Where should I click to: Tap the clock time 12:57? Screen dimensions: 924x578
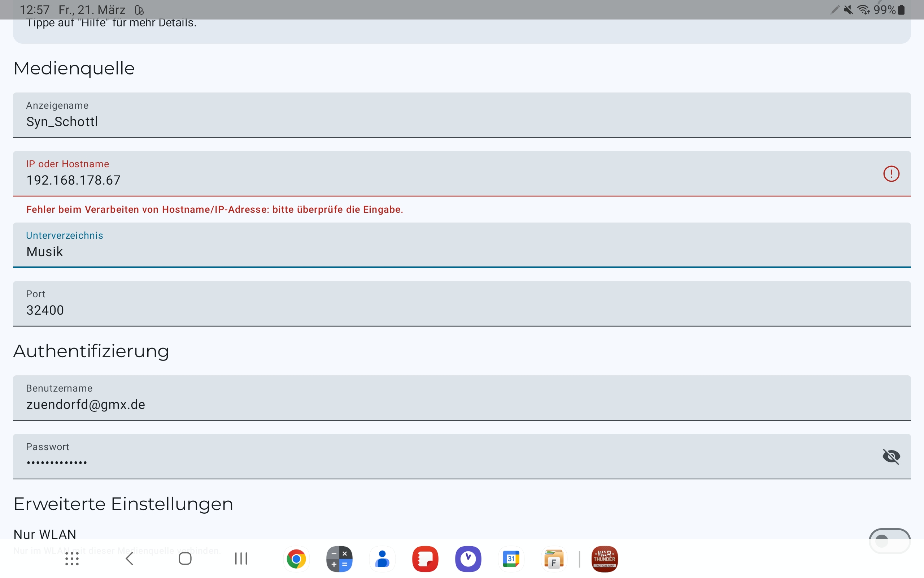[35, 9]
